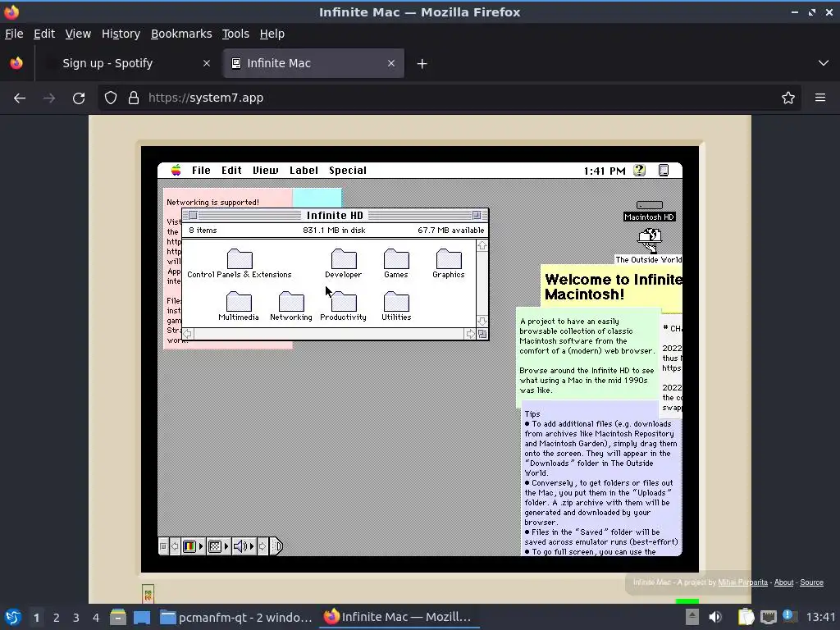The width and height of the screenshot is (840, 630).
Task: Select the Games folder icon
Action: pos(396,258)
